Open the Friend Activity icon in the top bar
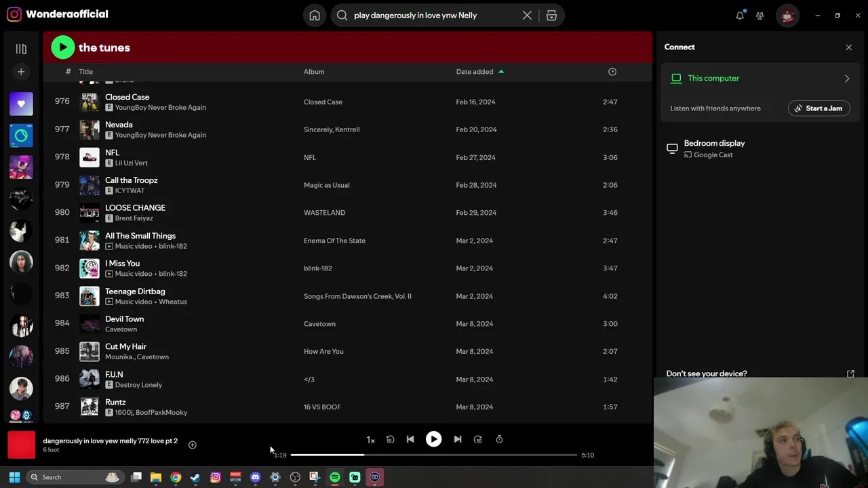 click(x=759, y=16)
